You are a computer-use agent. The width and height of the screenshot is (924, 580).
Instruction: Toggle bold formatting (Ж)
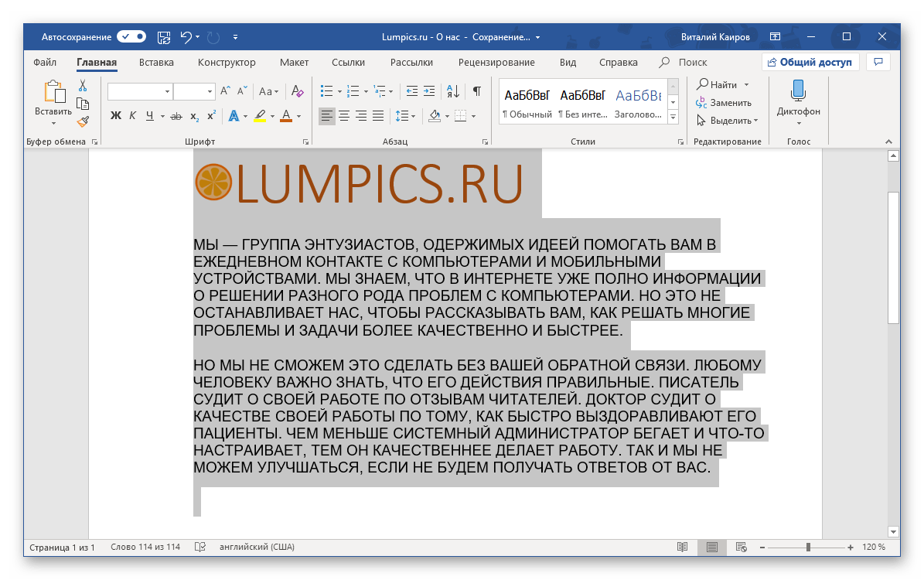(116, 116)
